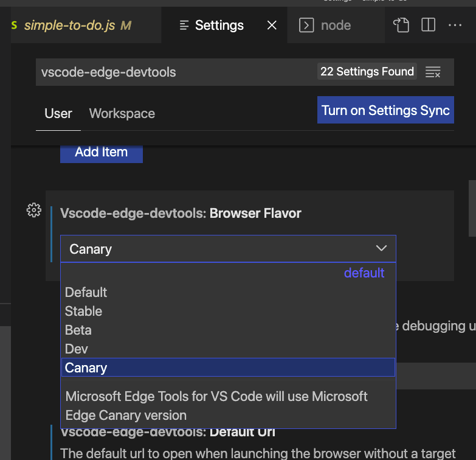Choose Canary browser flavor option
476x460 pixels.
(228, 368)
